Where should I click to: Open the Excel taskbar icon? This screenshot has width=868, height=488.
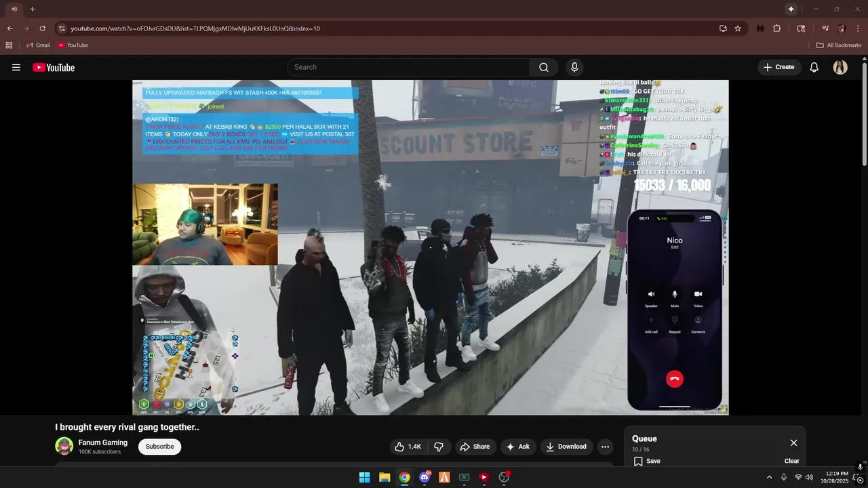(465, 477)
